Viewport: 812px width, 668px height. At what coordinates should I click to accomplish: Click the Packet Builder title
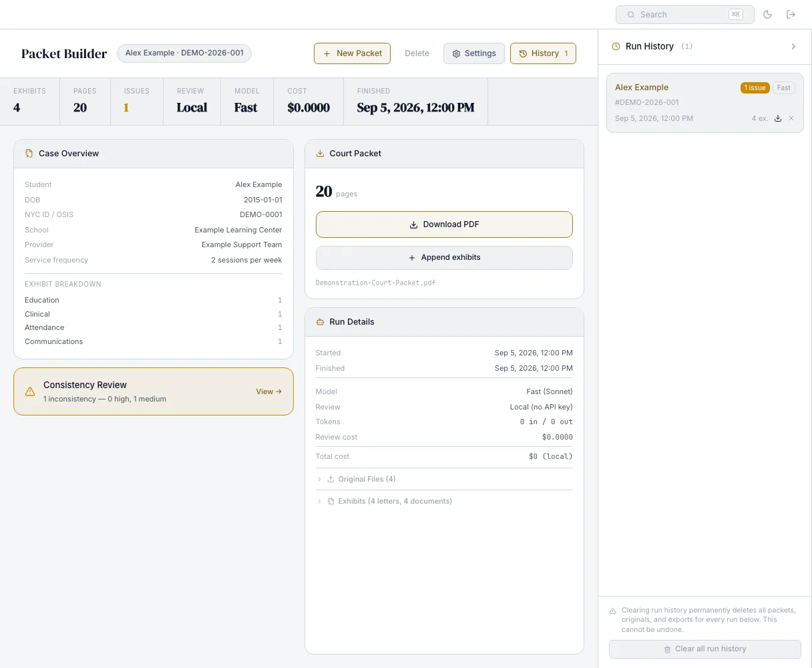click(x=64, y=54)
